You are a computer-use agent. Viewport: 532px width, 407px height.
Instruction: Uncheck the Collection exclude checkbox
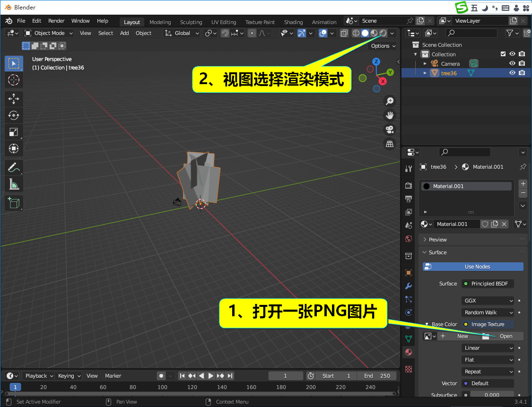pos(503,54)
